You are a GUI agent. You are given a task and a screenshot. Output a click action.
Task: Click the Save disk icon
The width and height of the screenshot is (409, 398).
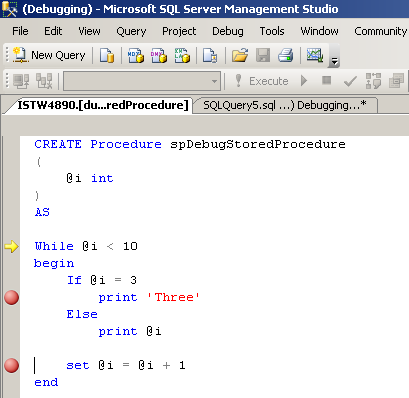tap(263, 55)
